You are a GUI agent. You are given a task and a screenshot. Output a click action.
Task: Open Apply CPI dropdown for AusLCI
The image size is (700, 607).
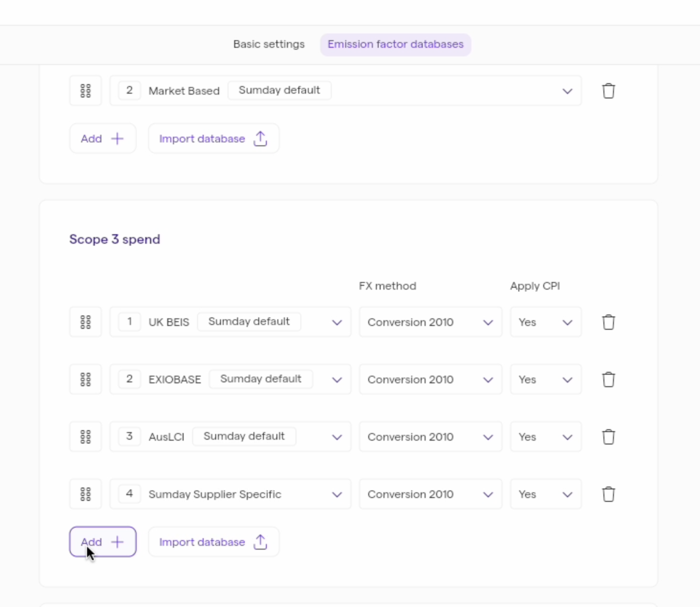point(546,437)
